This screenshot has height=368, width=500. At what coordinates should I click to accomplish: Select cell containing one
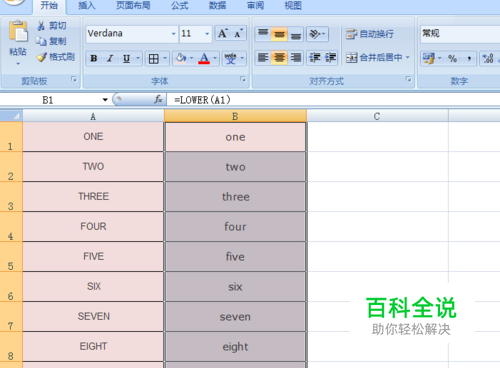(235, 137)
